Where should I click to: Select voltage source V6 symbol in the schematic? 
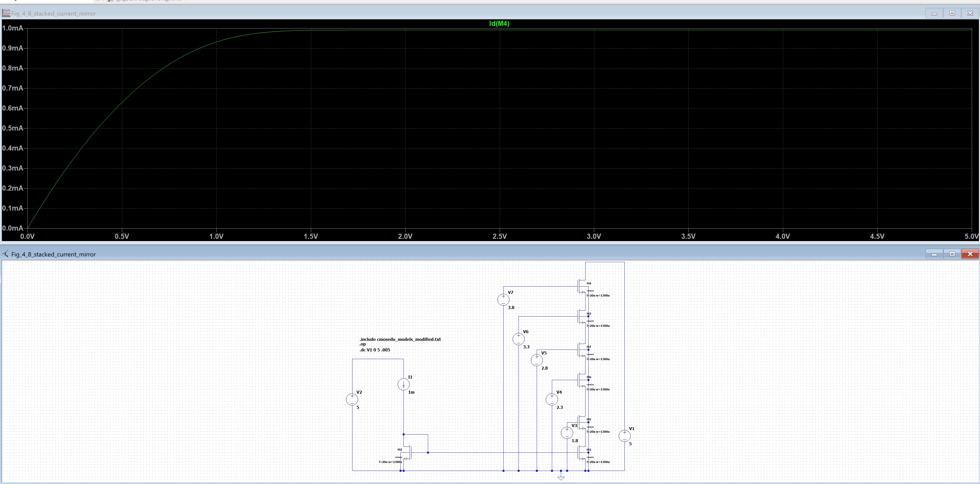[518, 339]
